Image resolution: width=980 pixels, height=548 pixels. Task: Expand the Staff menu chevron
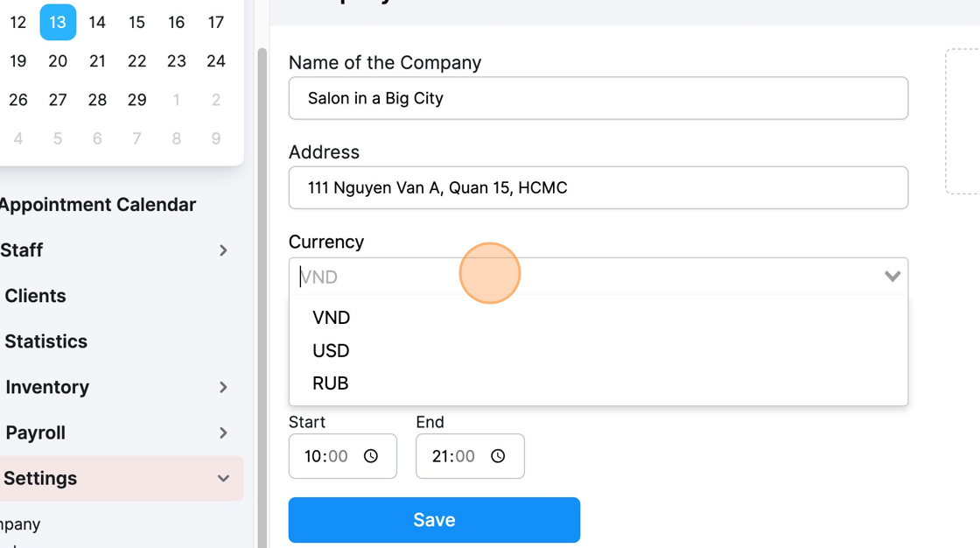[223, 250]
